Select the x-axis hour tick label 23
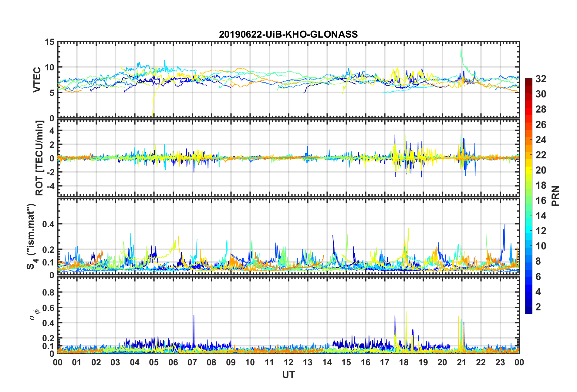Image resolution: width=577 pixels, height=392 pixels. coord(500,362)
